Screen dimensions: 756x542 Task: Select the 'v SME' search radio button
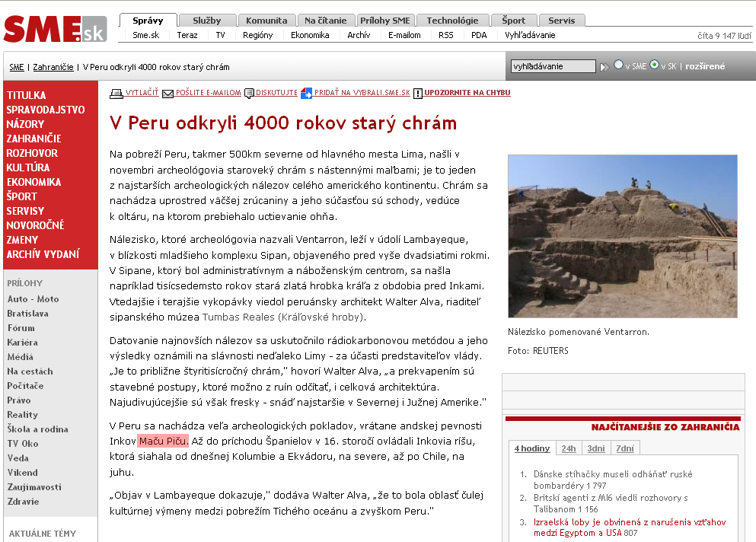pos(618,65)
